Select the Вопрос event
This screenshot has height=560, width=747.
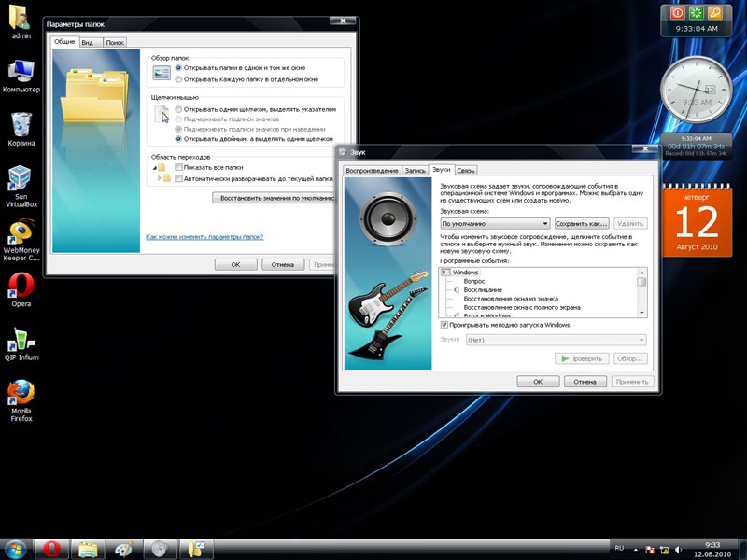point(474,282)
